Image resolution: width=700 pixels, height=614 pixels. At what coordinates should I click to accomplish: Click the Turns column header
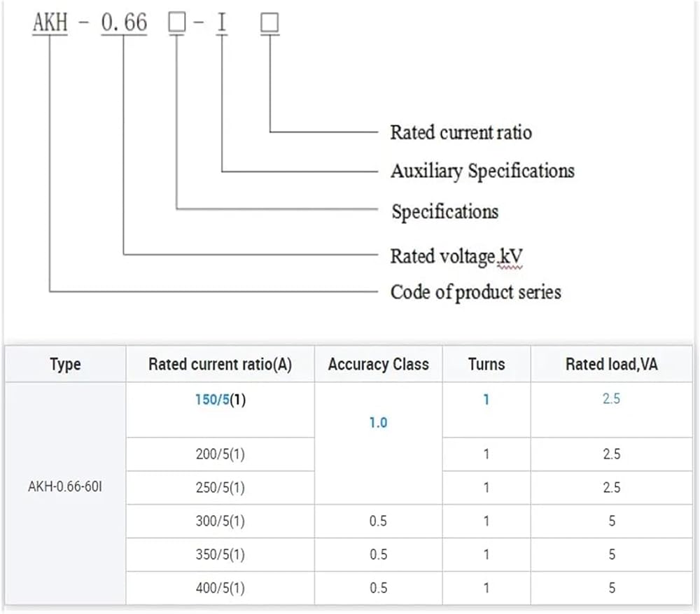[486, 364]
